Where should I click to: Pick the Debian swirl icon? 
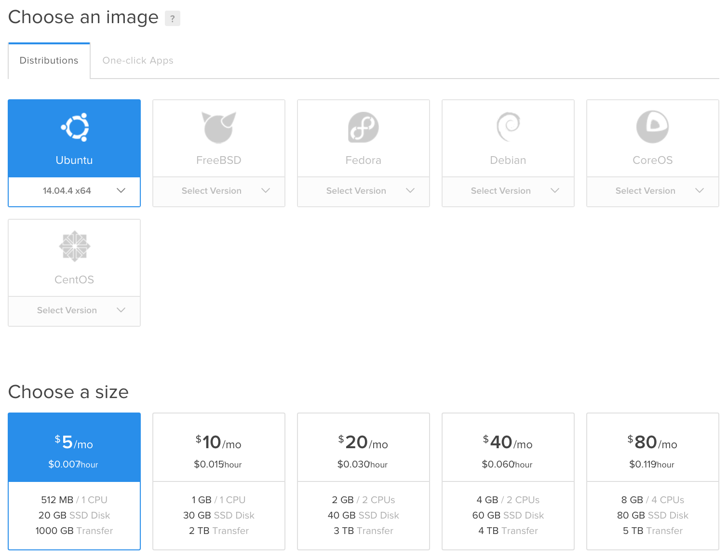[x=508, y=127]
